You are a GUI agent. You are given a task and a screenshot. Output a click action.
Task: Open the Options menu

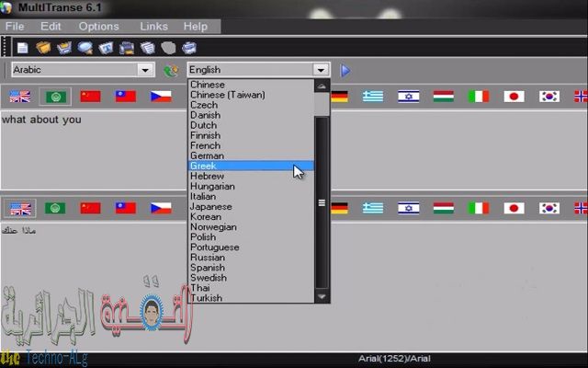point(98,27)
